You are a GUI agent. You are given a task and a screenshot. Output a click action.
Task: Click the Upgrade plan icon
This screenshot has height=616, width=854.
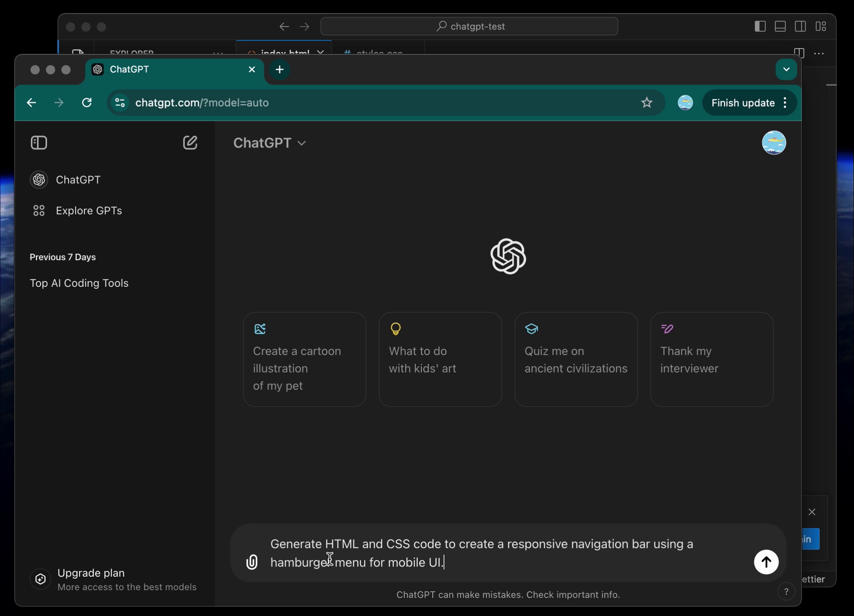click(x=41, y=579)
